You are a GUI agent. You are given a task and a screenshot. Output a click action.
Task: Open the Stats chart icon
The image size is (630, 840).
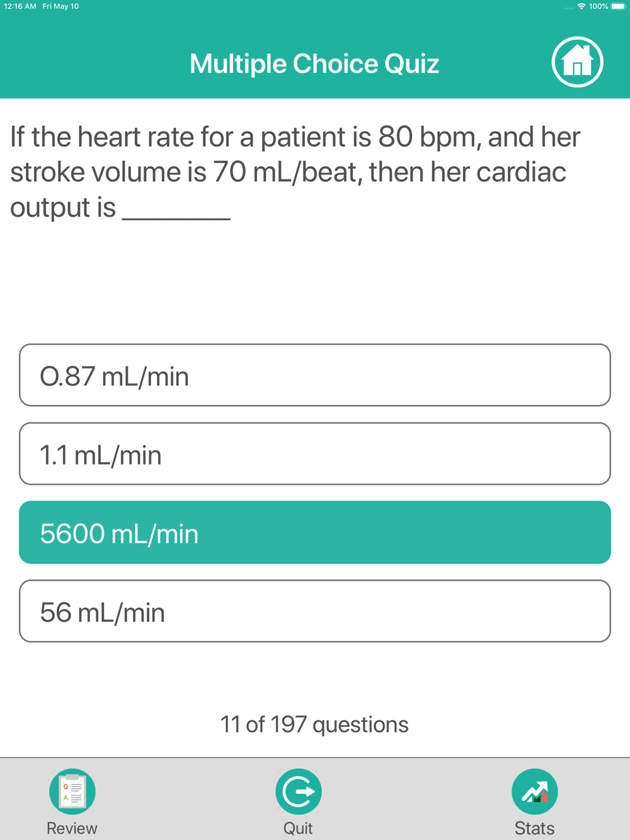point(535,792)
